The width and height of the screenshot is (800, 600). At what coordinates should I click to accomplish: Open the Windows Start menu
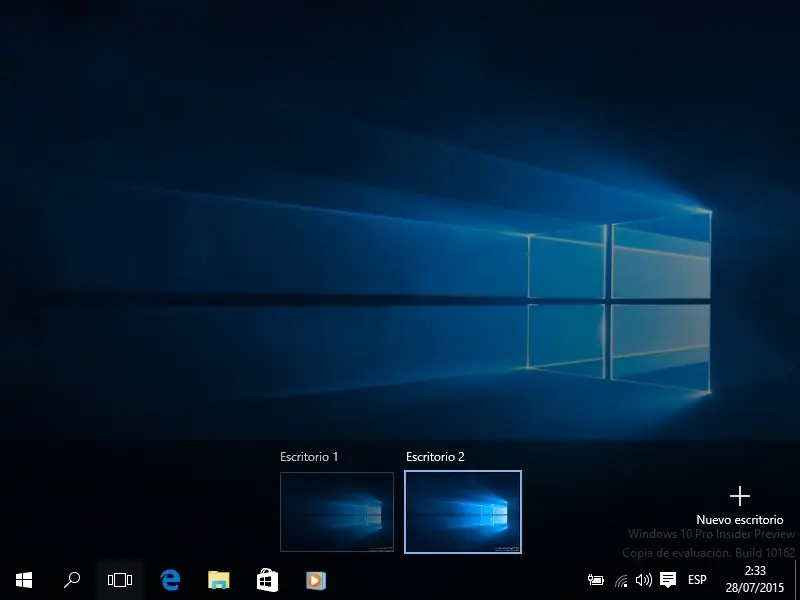click(x=24, y=580)
